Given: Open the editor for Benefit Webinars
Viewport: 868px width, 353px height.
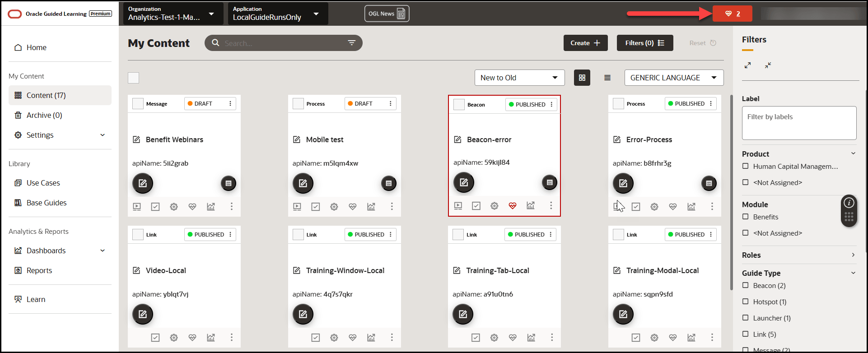Looking at the screenshot, I should 143,183.
